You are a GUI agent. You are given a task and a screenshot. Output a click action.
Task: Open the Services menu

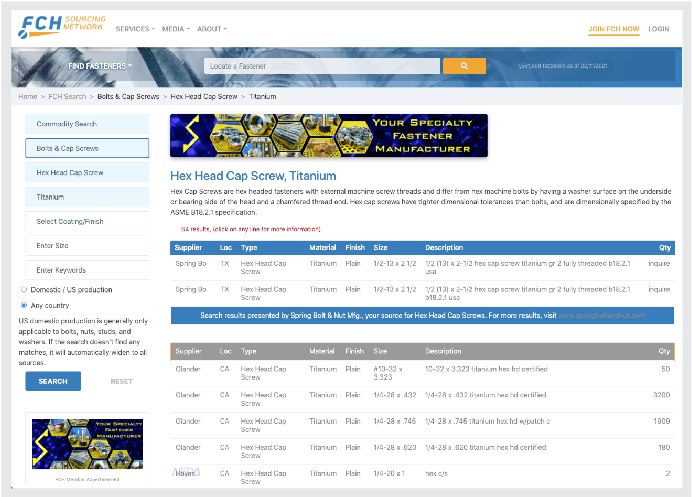point(135,29)
